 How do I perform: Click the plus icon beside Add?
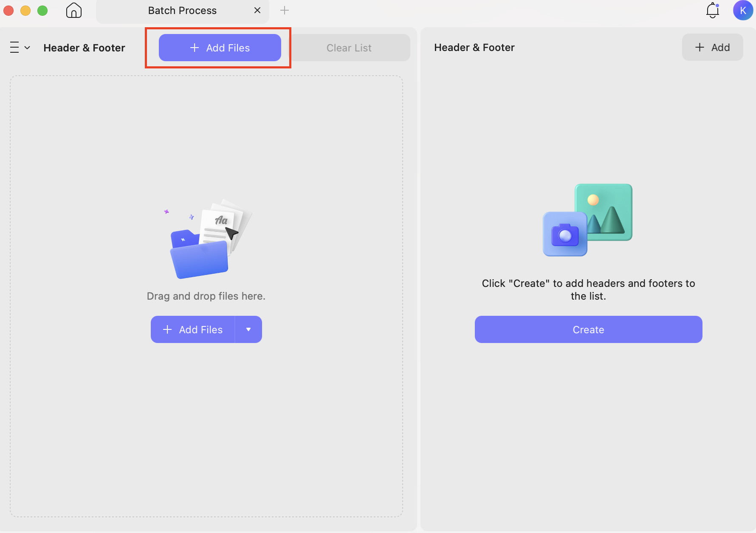(699, 47)
